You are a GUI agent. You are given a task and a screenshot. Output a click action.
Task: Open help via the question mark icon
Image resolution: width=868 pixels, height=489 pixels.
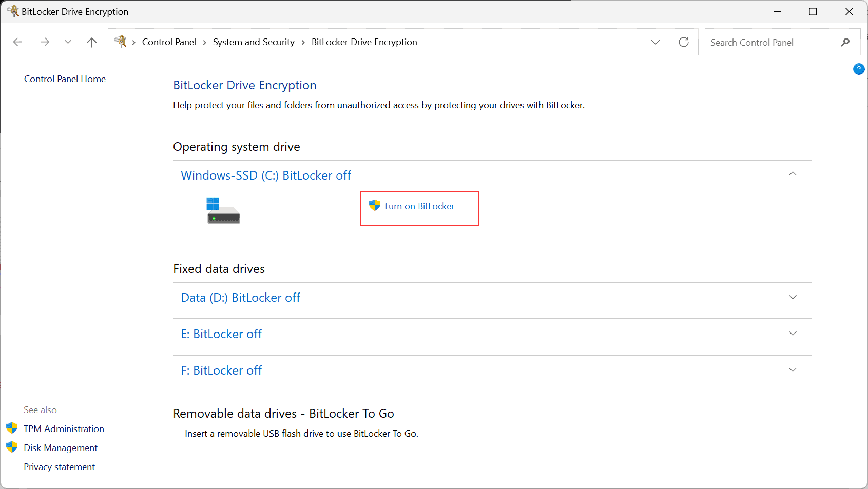coord(859,69)
